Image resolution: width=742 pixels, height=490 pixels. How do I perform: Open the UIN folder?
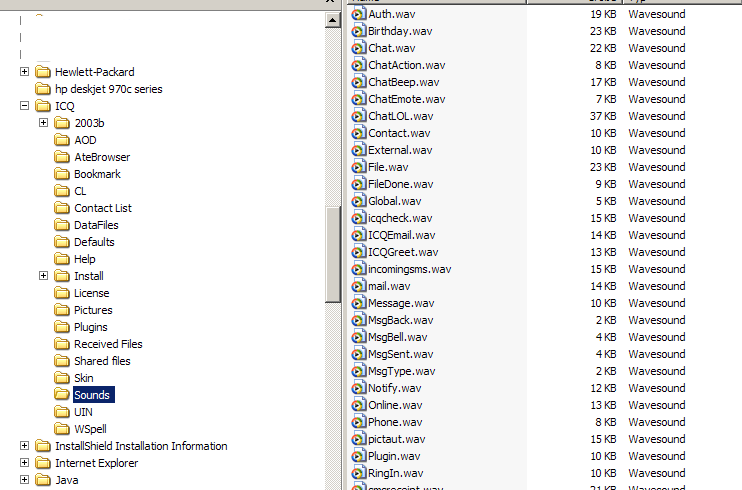pos(83,412)
